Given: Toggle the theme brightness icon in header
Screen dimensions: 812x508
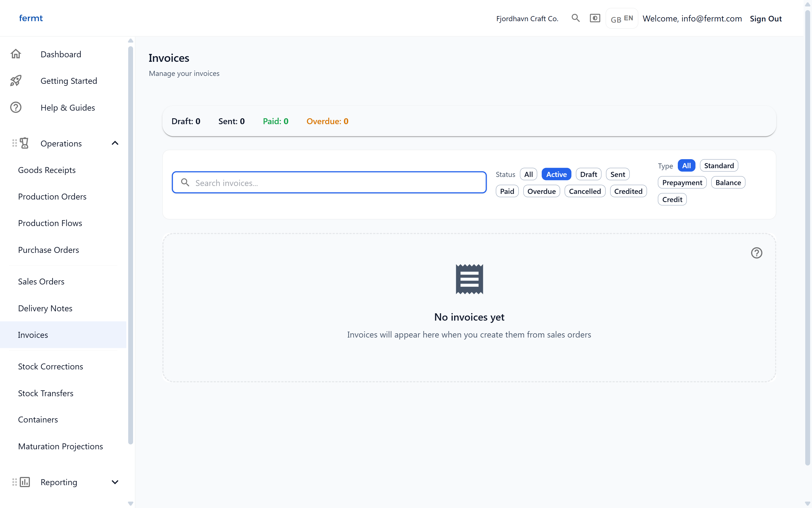Looking at the screenshot, I should (x=595, y=18).
